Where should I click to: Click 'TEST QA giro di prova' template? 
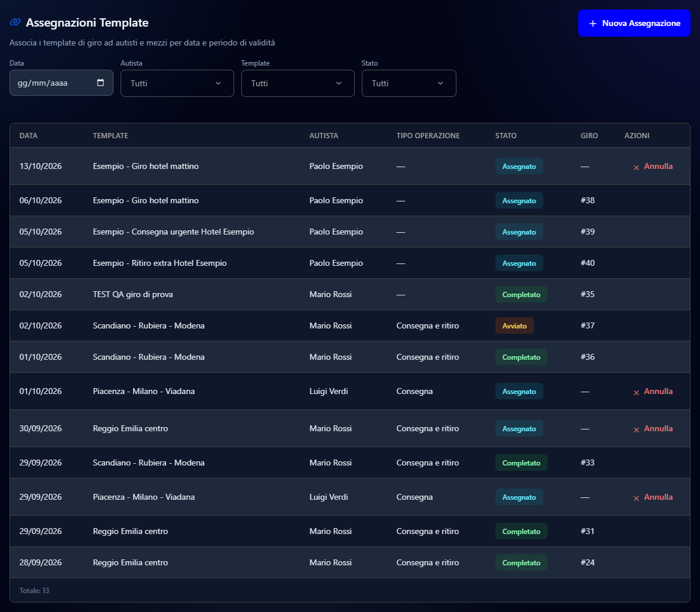pyautogui.click(x=132, y=294)
